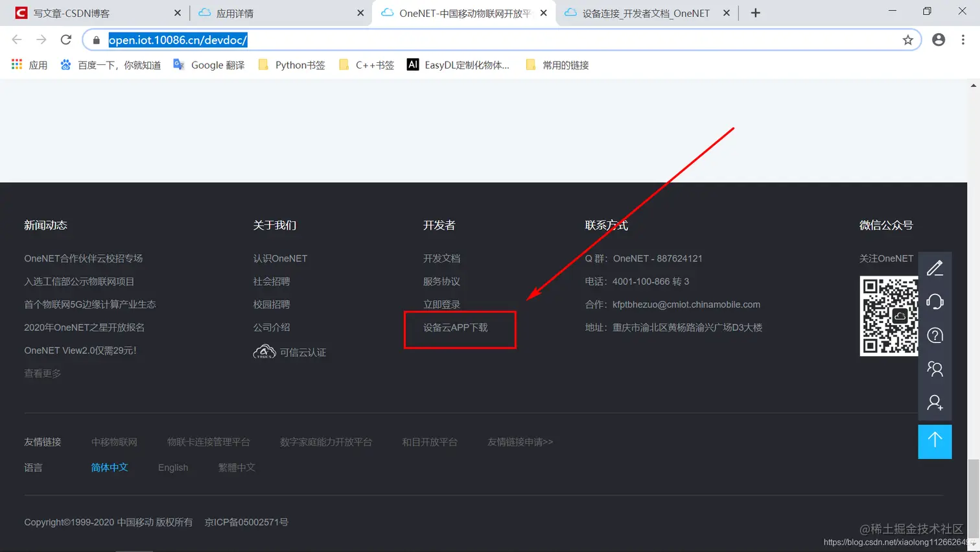Open the 服务协议 link
980x552 pixels.
click(x=441, y=282)
